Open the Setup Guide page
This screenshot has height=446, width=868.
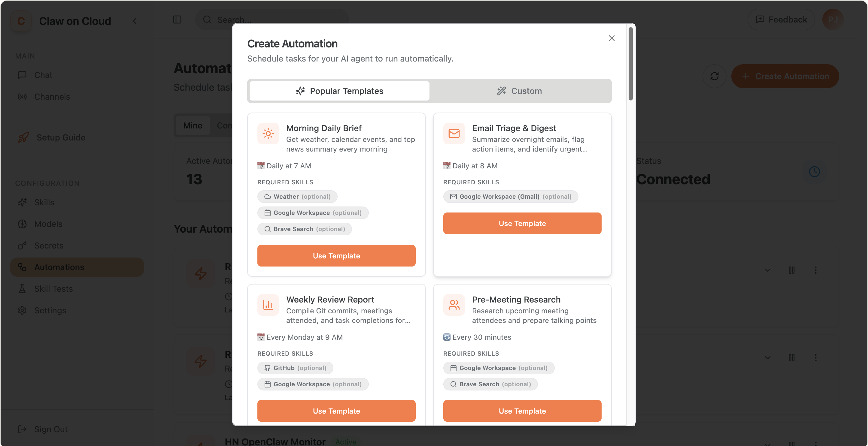coord(61,137)
